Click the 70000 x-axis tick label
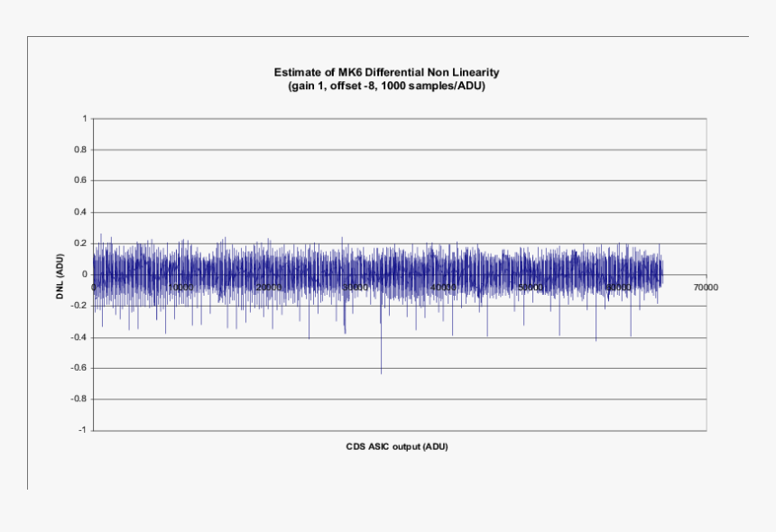The width and height of the screenshot is (776, 532). pyautogui.click(x=706, y=286)
